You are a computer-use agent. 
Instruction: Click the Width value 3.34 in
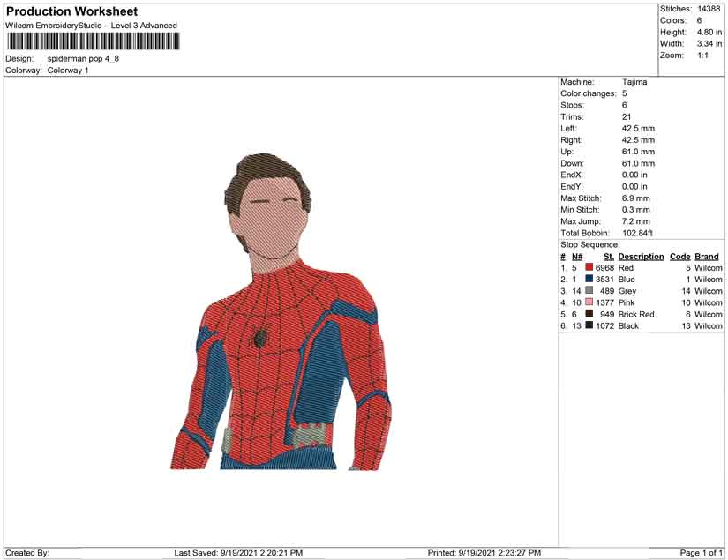coord(709,43)
